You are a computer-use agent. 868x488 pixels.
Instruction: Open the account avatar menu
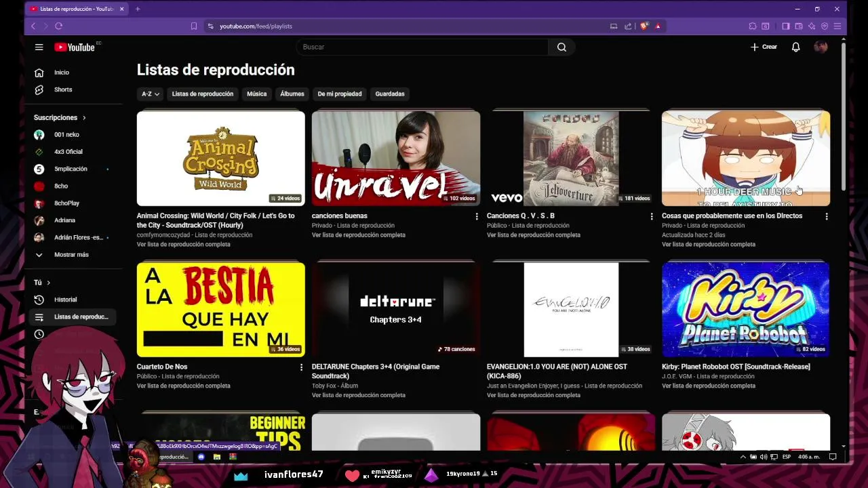click(821, 47)
